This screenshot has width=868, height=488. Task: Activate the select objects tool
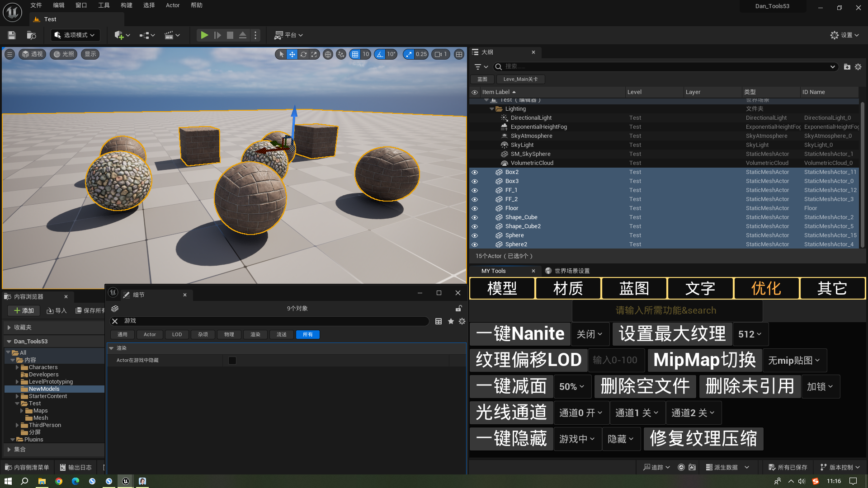click(x=281, y=54)
